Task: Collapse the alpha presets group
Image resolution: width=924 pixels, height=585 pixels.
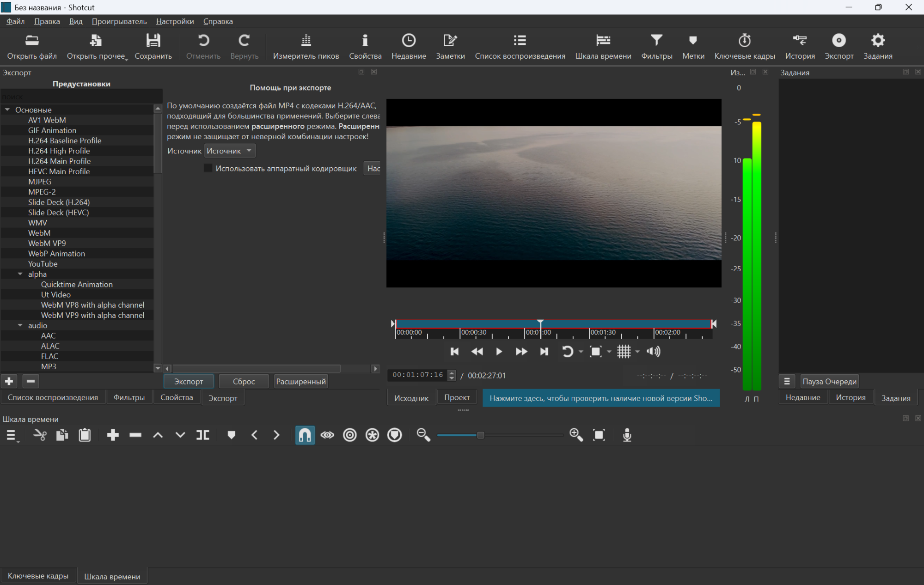Action: tap(20, 274)
